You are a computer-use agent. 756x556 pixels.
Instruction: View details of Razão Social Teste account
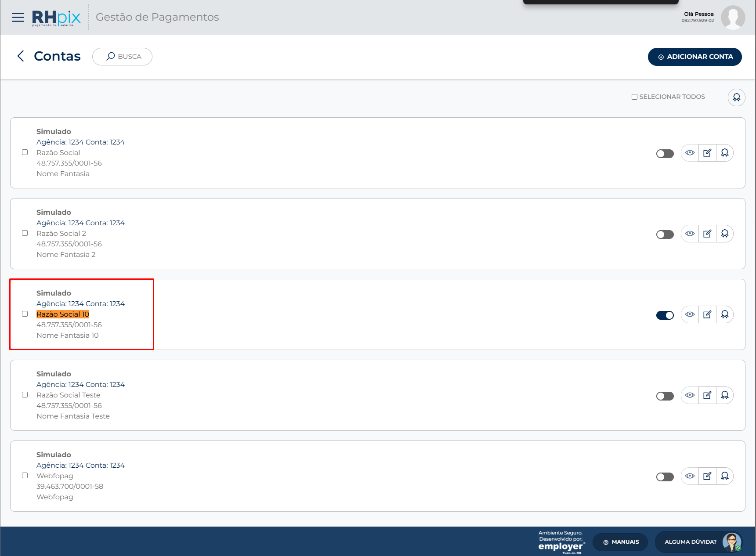[690, 395]
